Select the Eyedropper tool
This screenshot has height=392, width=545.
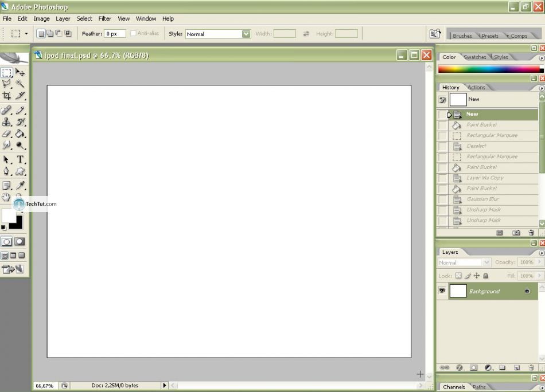(20, 186)
